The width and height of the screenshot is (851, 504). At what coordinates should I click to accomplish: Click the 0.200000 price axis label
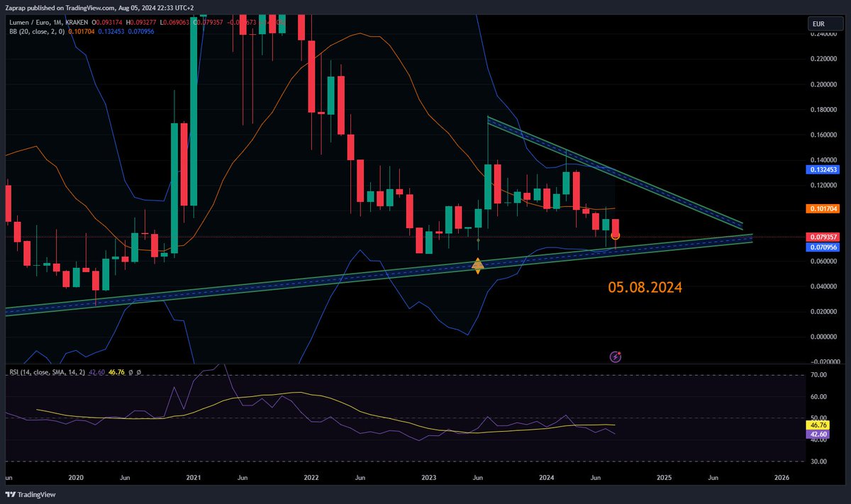[x=825, y=84]
